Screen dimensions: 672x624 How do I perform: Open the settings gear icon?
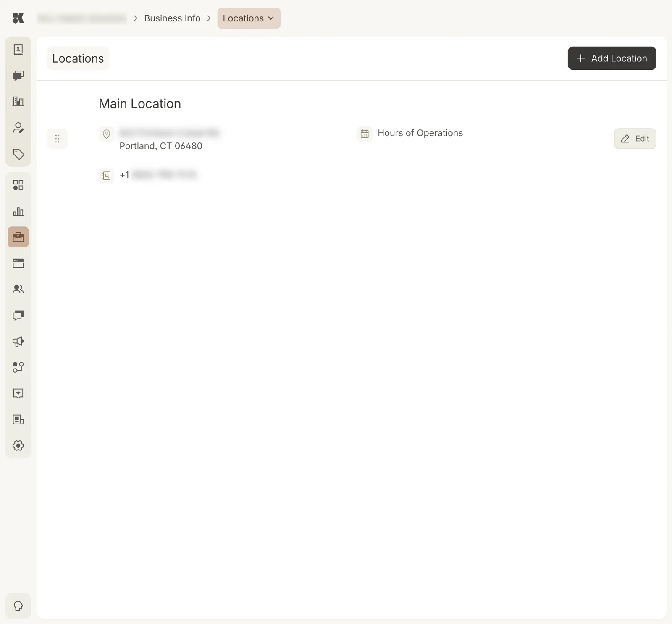18,445
